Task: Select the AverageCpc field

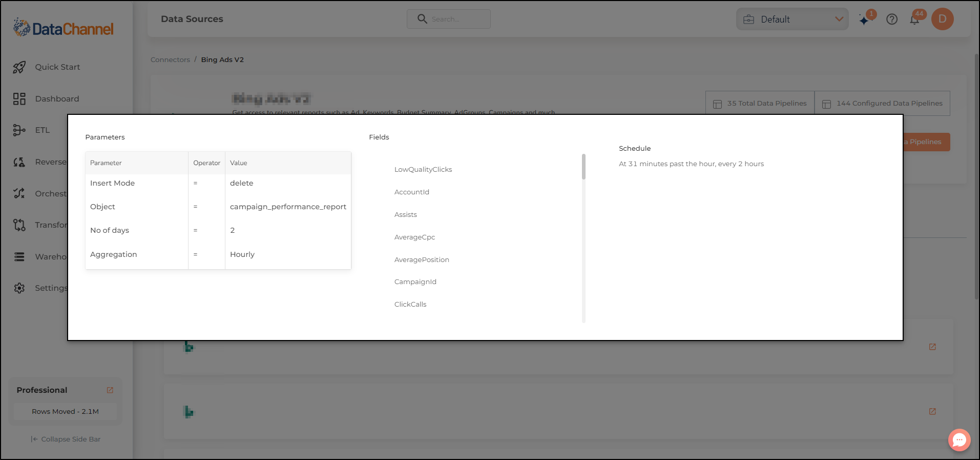Action: (414, 237)
